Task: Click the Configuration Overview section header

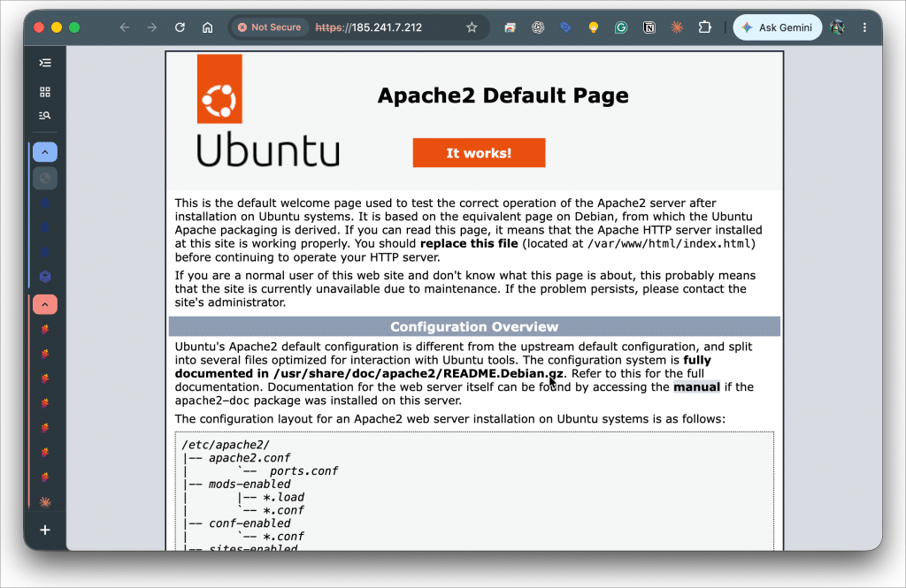Action: click(474, 326)
